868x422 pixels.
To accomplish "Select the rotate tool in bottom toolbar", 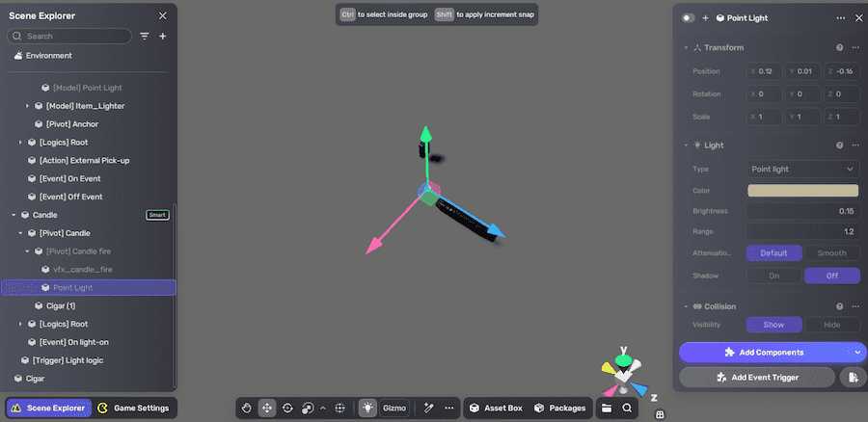I will coord(287,408).
